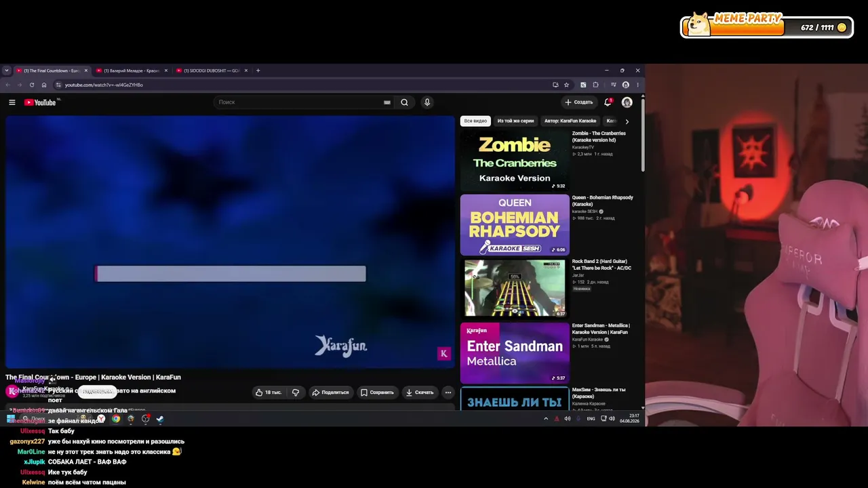Click the Сохранить button
This screenshot has height=488, width=868.
coord(377,392)
